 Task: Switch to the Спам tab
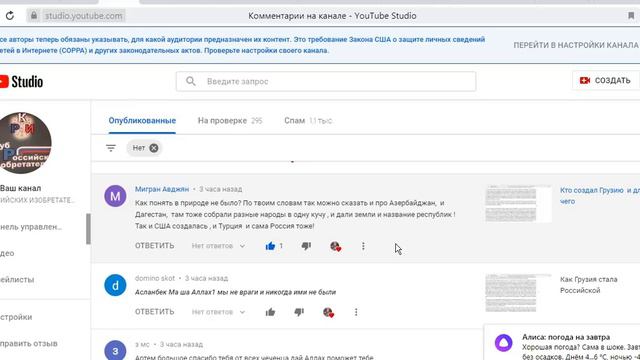pos(308,120)
